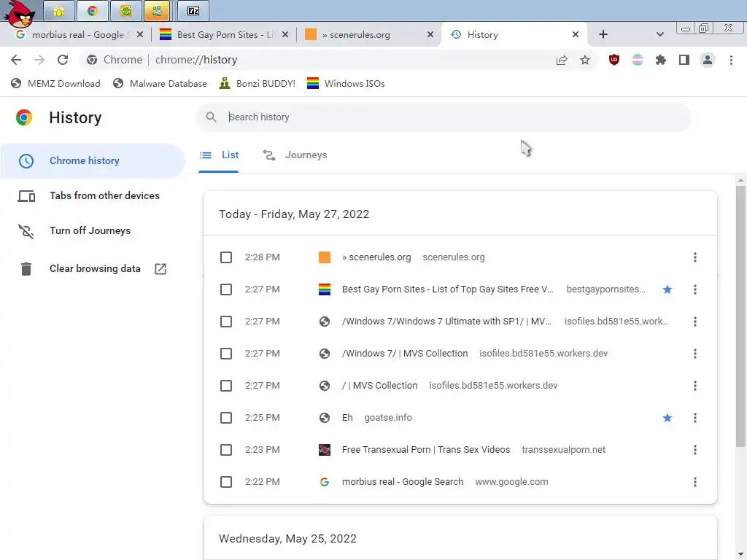This screenshot has width=747, height=560.
Task: Focus the Search history field
Action: (x=443, y=117)
